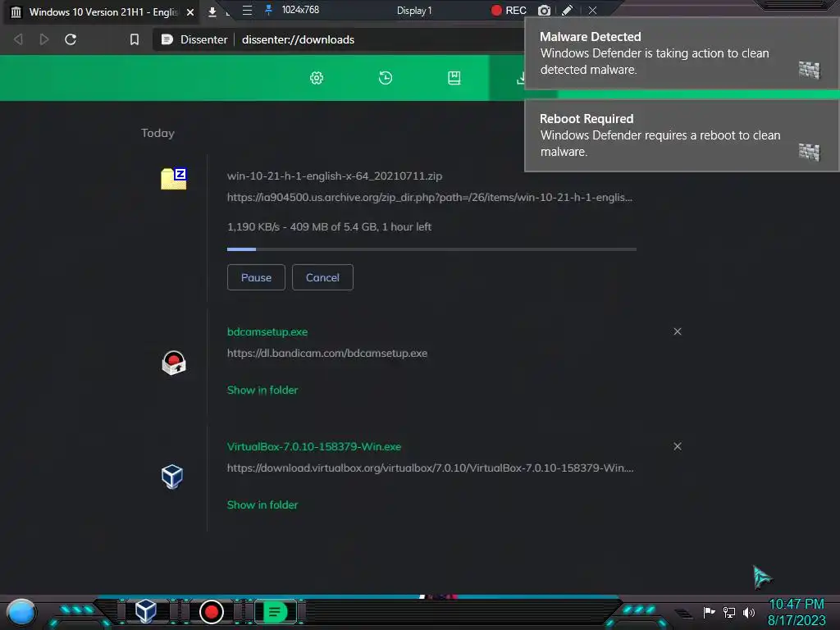The height and width of the screenshot is (630, 840).
Task: Click the archive.org URL of the zip download
Action: [430, 198]
